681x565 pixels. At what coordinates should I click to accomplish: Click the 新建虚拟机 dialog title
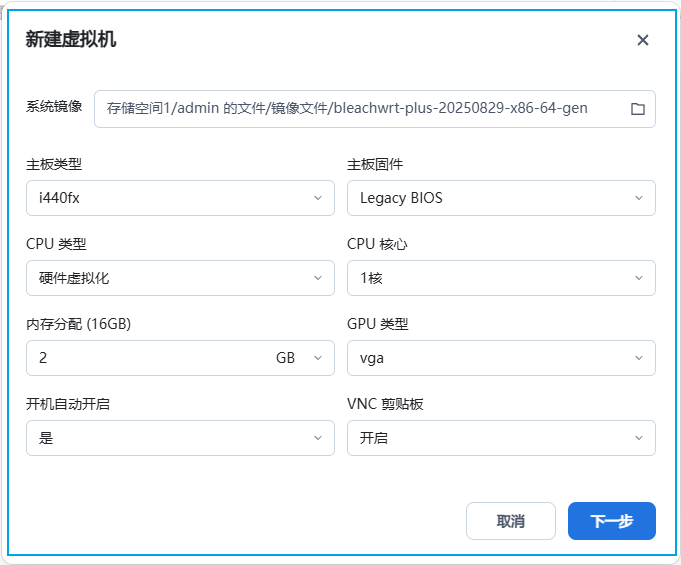coord(71,39)
